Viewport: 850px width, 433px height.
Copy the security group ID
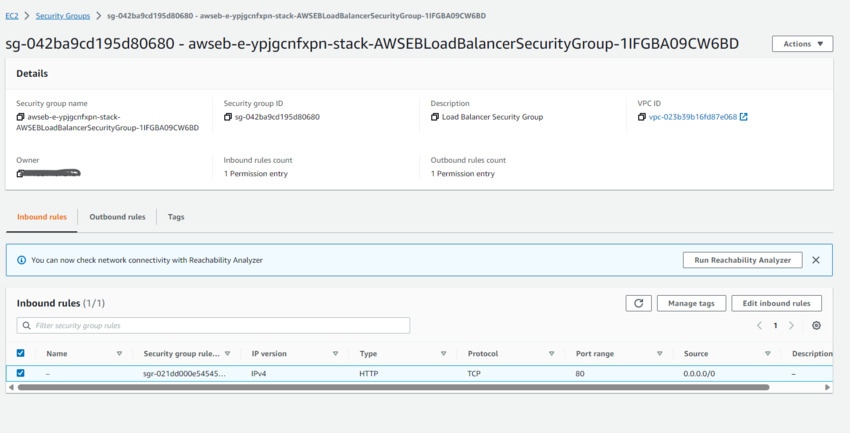coord(228,117)
